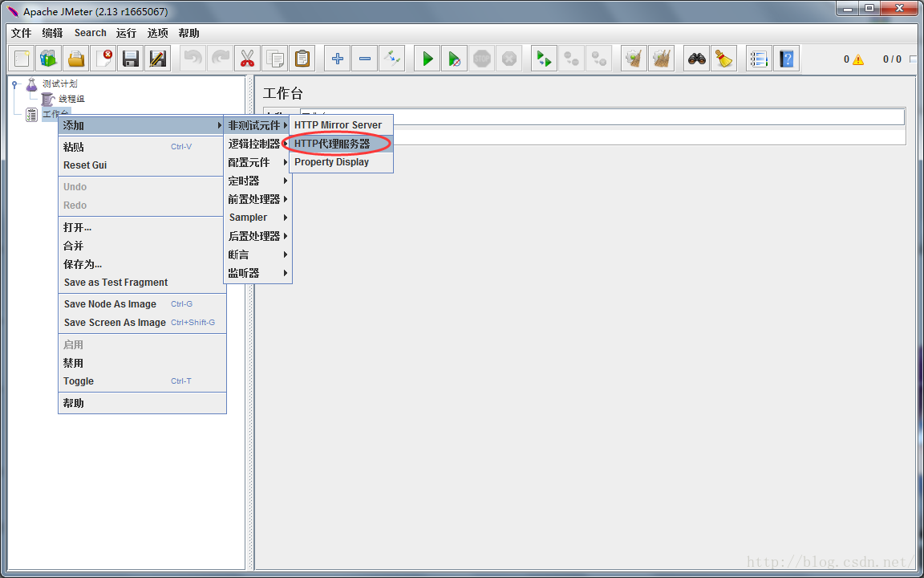
Task: Select 打开... in the context menu
Action: pos(142,227)
